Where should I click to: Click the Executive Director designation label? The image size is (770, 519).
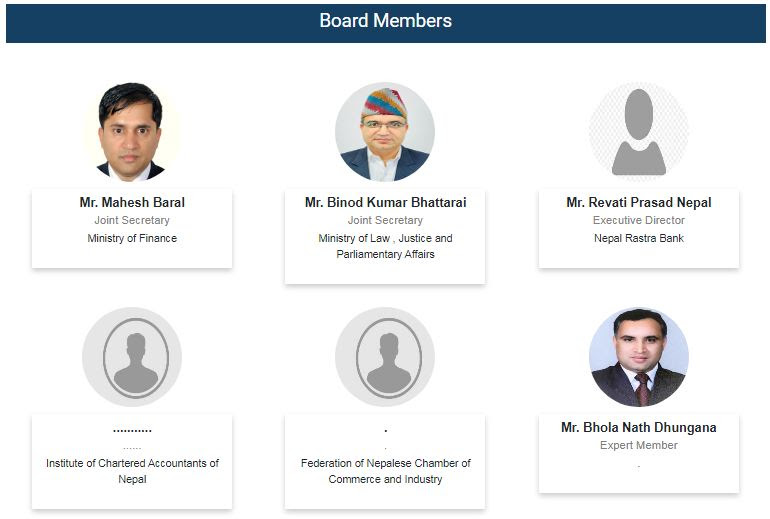(x=638, y=220)
